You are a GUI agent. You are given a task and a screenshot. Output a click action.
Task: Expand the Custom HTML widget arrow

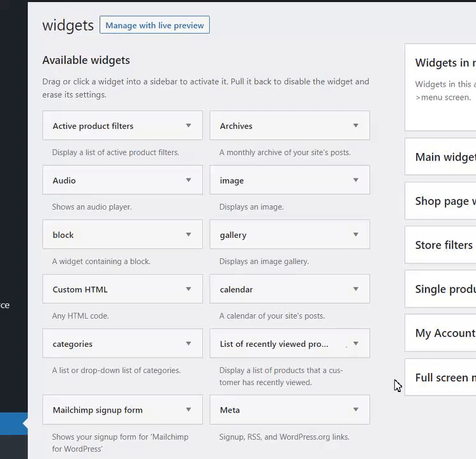tap(188, 289)
